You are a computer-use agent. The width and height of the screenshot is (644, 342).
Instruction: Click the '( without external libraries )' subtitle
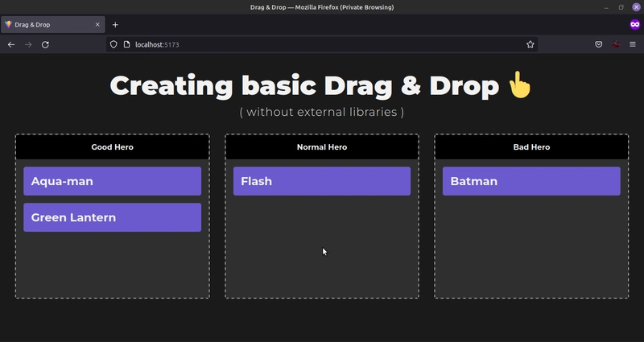pyautogui.click(x=321, y=112)
